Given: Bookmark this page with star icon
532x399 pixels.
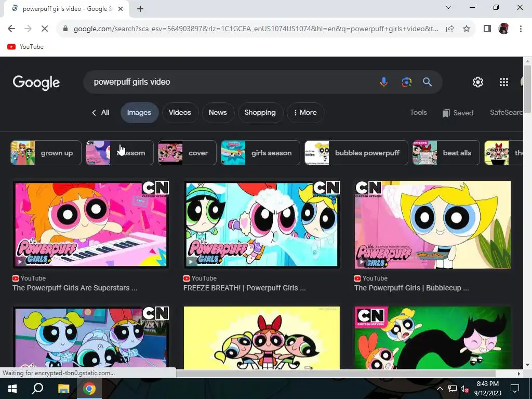Looking at the screenshot, I should coord(467,29).
